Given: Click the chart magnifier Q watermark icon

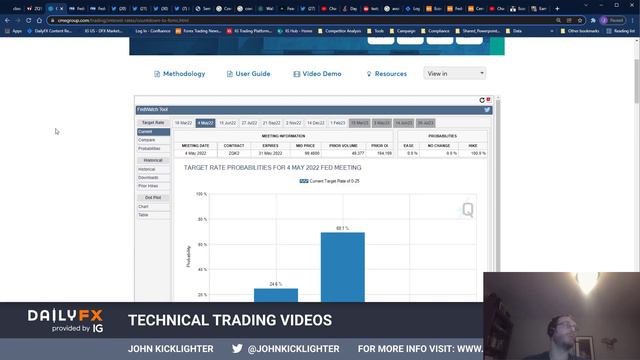Looking at the screenshot, I should pyautogui.click(x=467, y=210).
